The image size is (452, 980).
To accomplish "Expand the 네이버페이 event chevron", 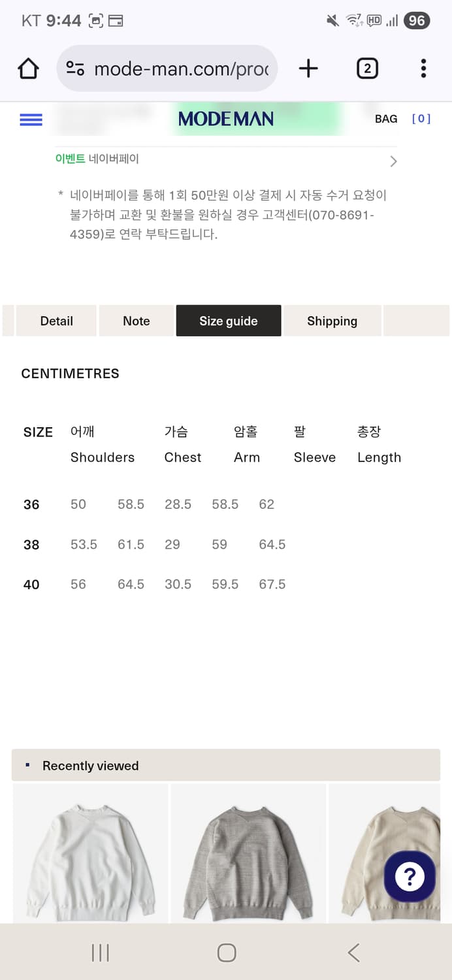I will [x=393, y=161].
